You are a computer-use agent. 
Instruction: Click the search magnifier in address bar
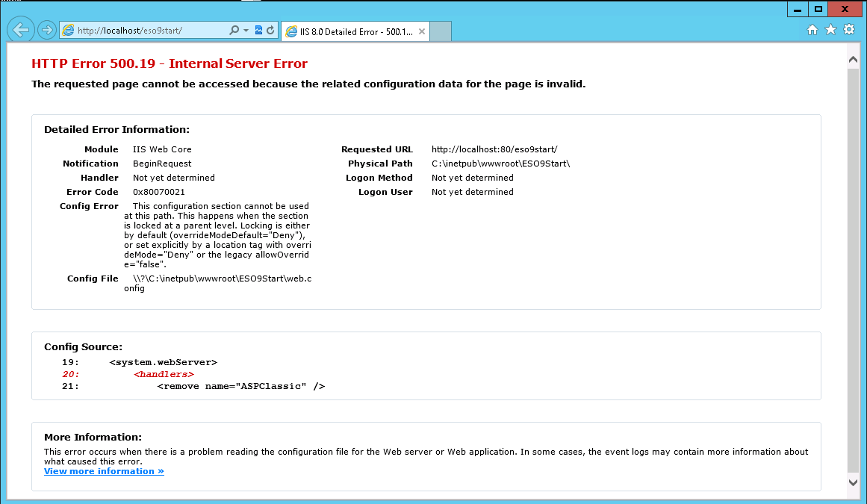pos(234,31)
